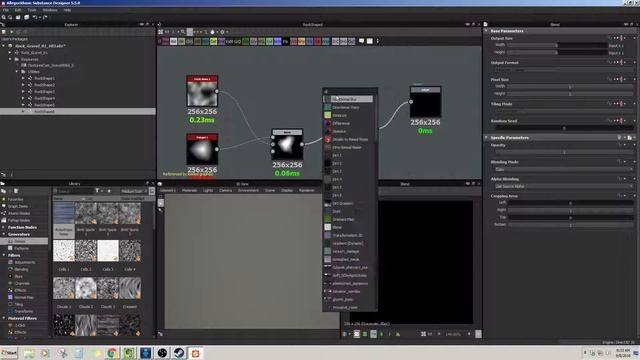Click the top noise node showing 0.23ms

pyautogui.click(x=202, y=91)
